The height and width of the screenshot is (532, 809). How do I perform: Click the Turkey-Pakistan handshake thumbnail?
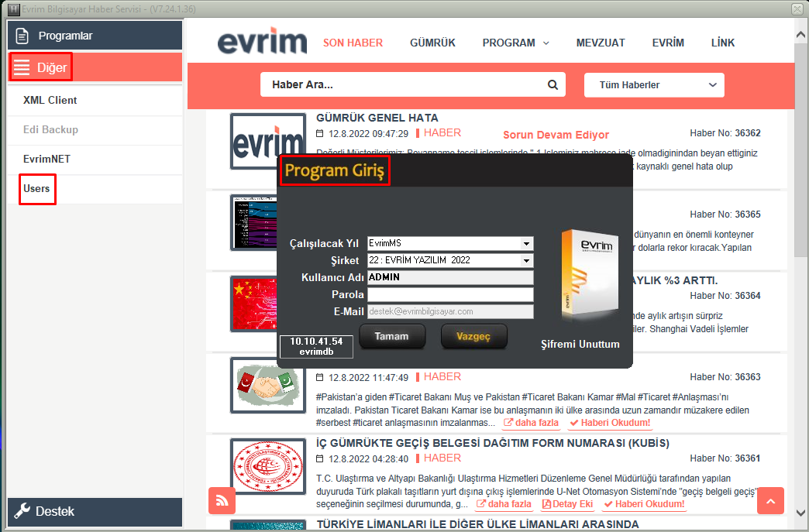268,385
